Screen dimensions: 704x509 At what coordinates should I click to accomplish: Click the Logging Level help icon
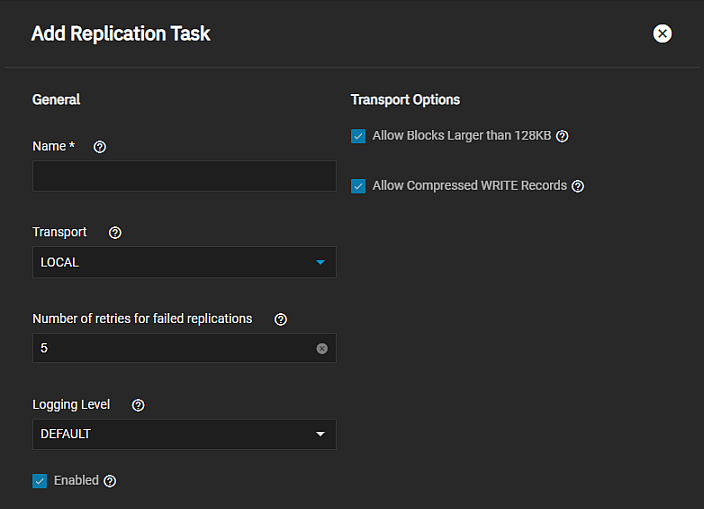coord(138,405)
